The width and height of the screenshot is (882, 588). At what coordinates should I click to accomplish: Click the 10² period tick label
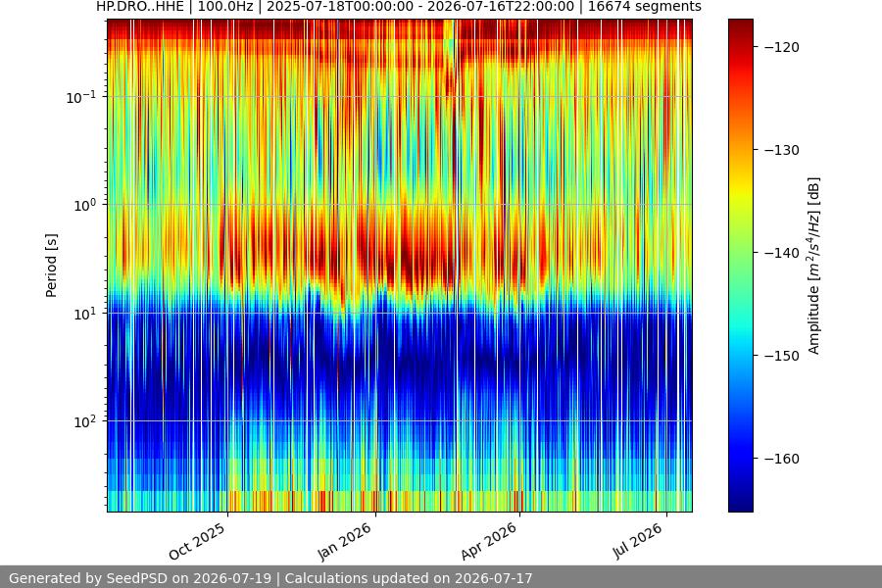84,422
